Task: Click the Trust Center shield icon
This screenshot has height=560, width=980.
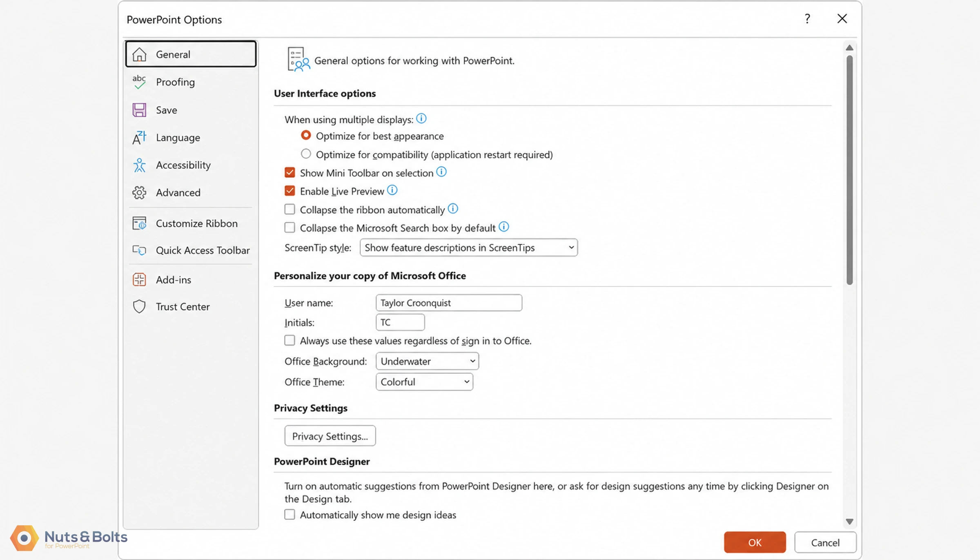Action: click(139, 307)
